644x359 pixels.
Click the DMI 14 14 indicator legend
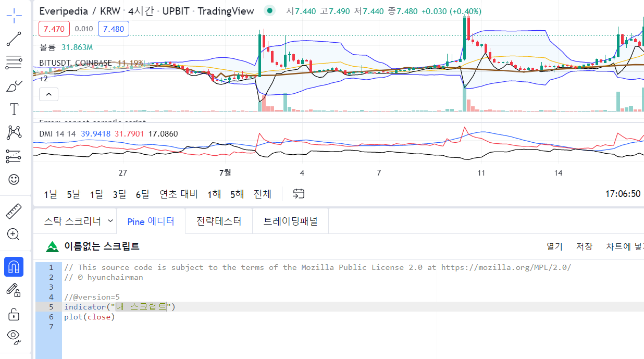[x=58, y=134]
